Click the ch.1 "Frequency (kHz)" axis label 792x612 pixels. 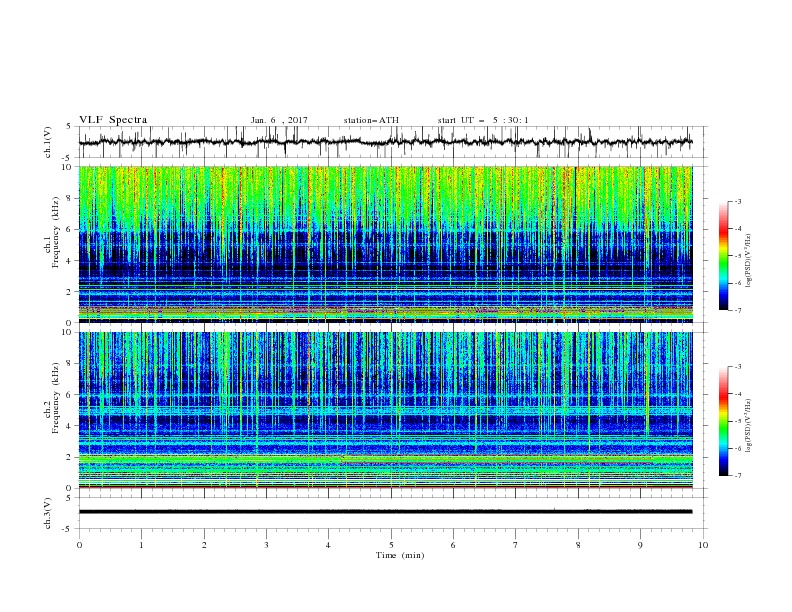[56, 233]
